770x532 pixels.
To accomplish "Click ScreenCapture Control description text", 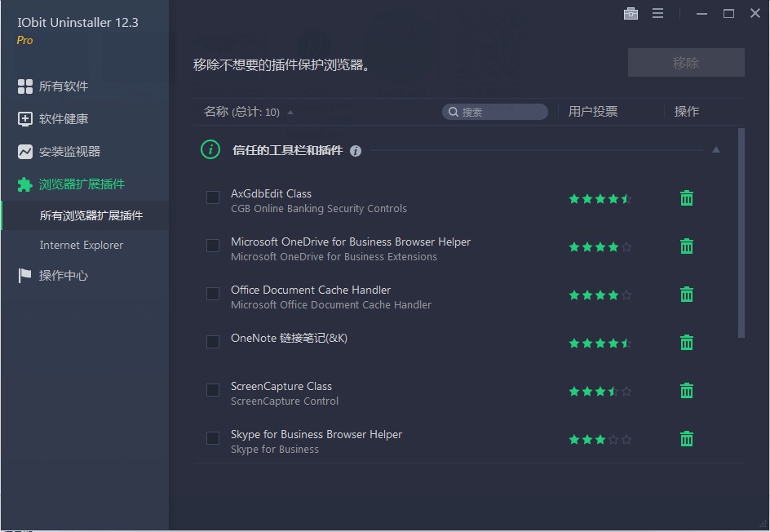I will [285, 401].
